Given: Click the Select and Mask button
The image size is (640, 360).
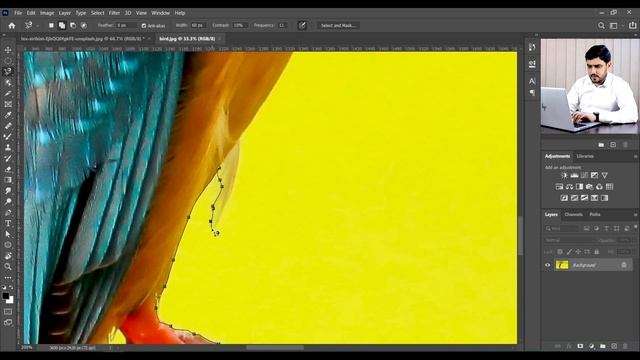Looking at the screenshot, I should pyautogui.click(x=338, y=26).
